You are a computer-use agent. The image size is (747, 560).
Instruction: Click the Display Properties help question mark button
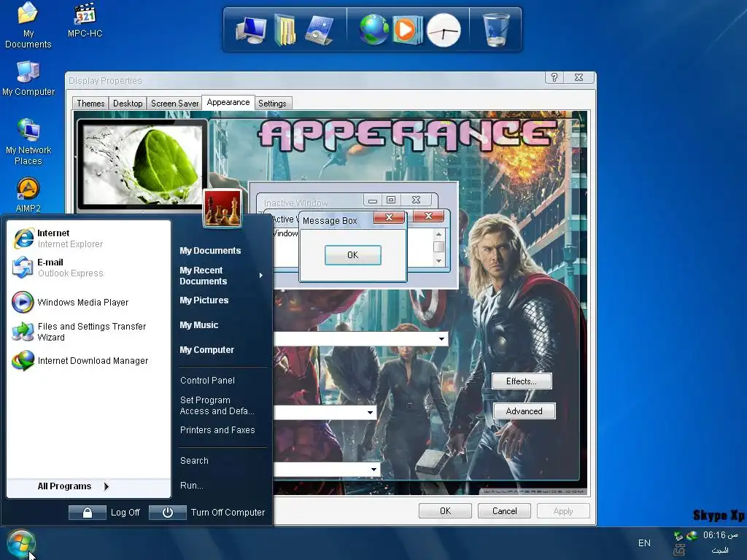(554, 77)
